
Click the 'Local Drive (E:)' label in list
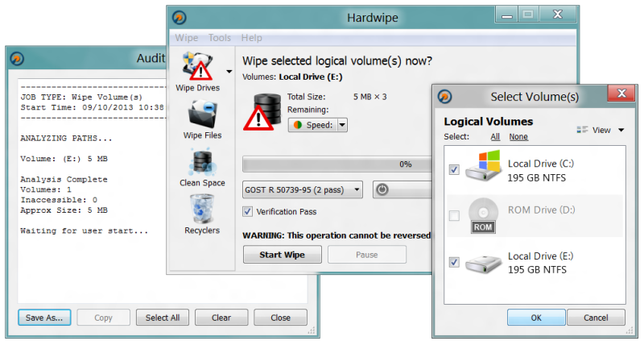(540, 256)
